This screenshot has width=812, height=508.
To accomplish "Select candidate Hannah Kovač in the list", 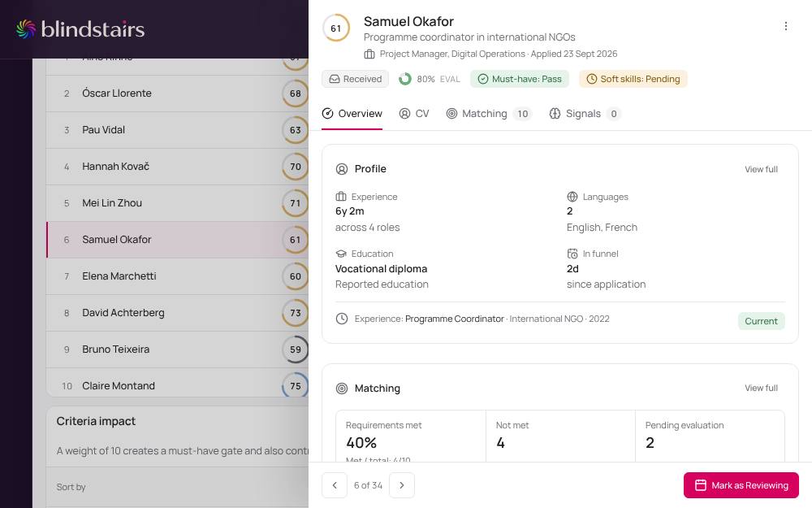I will tap(177, 167).
